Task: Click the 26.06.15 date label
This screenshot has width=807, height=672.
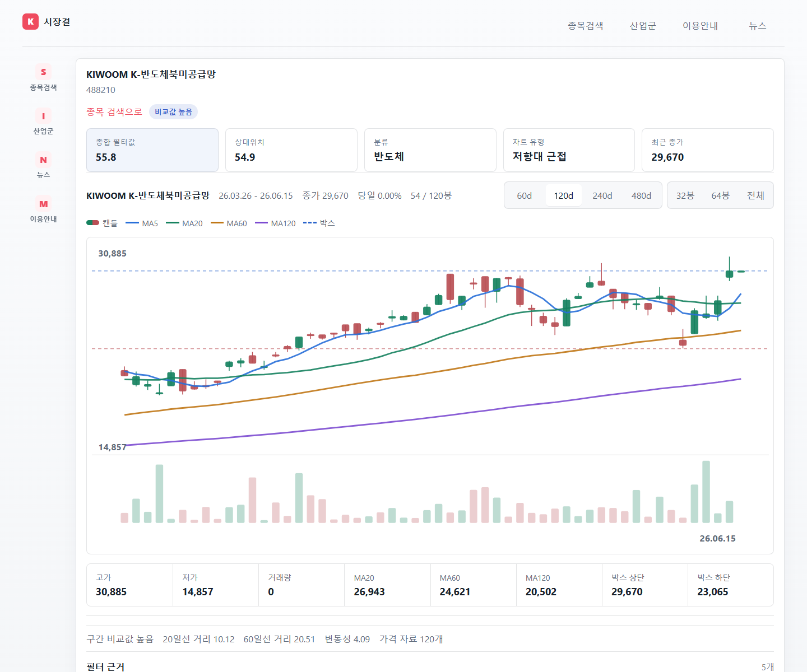Action: (717, 538)
